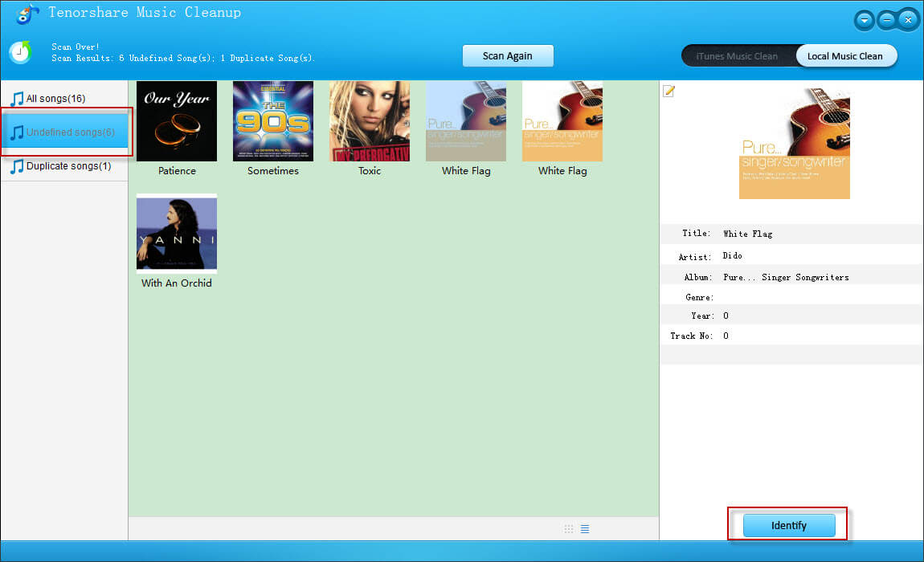
Task: Click the edit song info pencil icon
Action: point(668,91)
